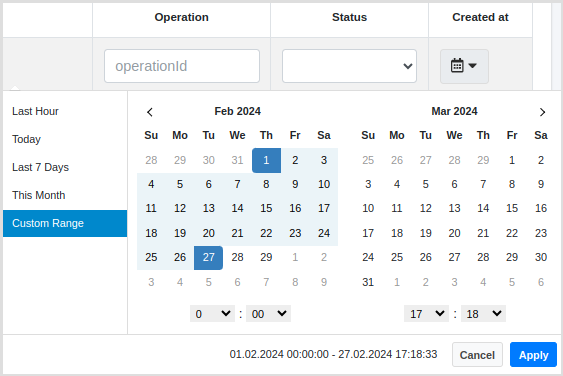Select March 31 in the right calendar
563x376 pixels.
368,282
